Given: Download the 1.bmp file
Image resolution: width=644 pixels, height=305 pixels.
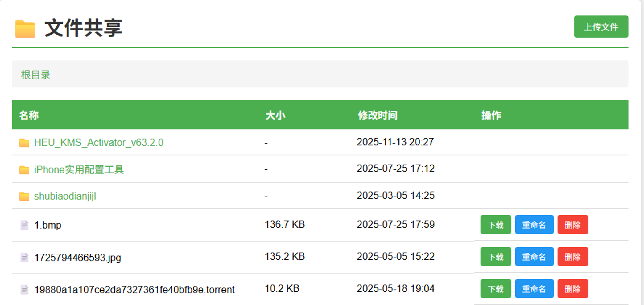Looking at the screenshot, I should point(495,225).
